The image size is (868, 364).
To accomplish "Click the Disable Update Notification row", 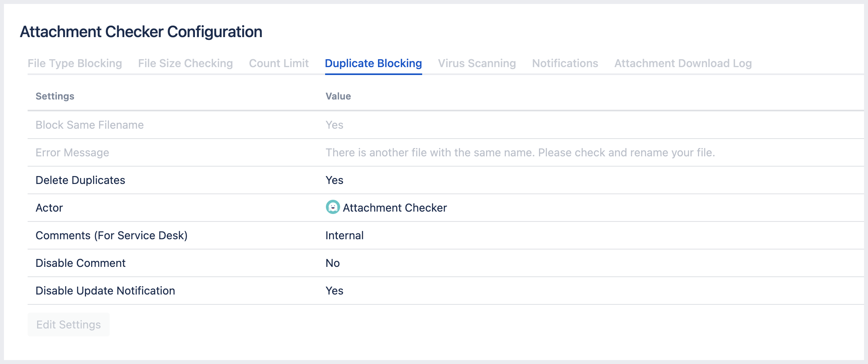I will click(x=105, y=291).
